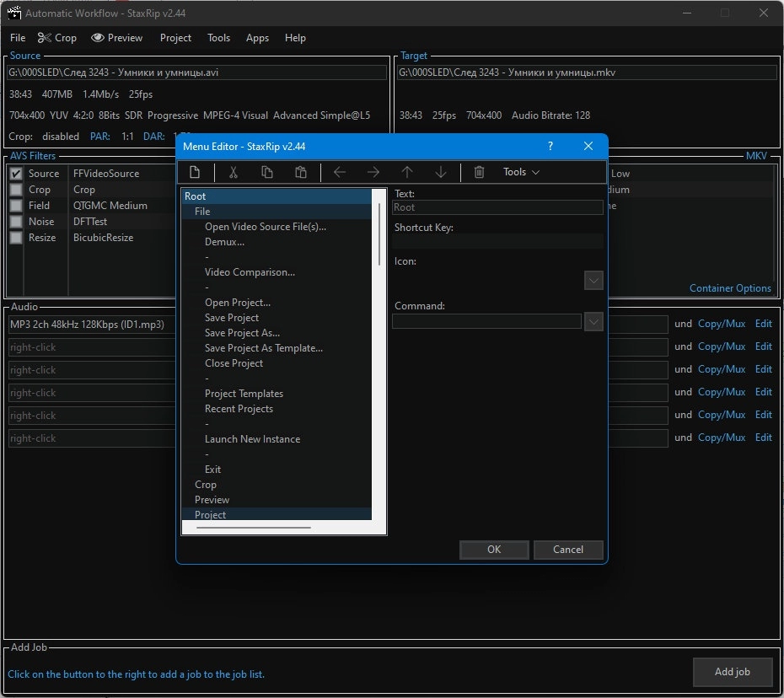Viewport: 784px width, 698px height.
Task: Click the Paste clipboard icon in Menu Editor
Action: (301, 172)
